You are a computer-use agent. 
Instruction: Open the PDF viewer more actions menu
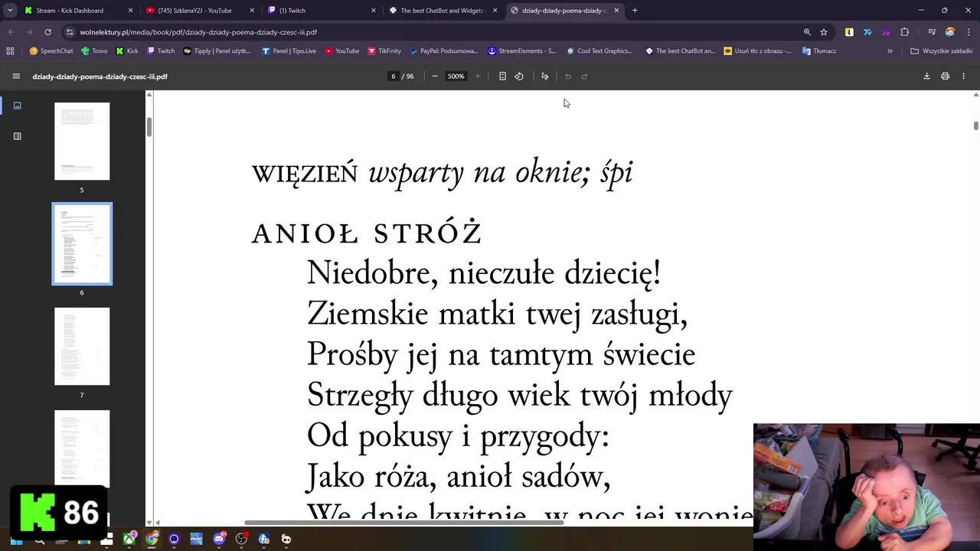click(x=963, y=77)
